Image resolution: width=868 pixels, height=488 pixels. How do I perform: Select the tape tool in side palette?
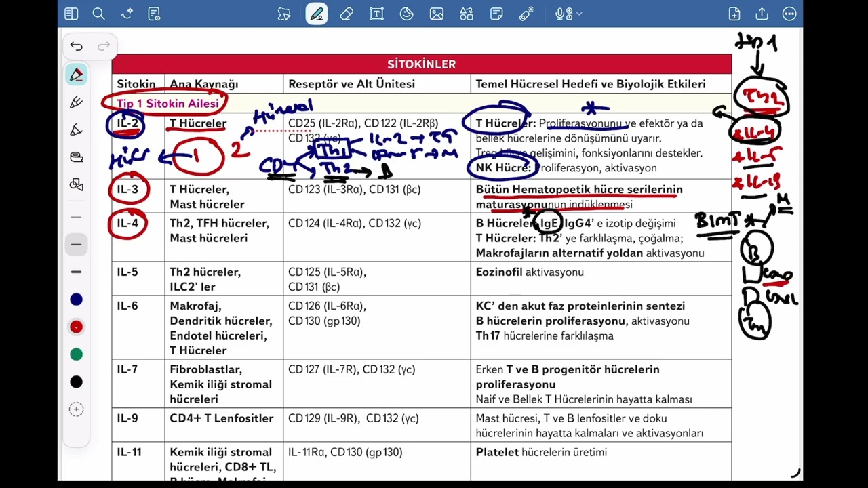tap(76, 157)
